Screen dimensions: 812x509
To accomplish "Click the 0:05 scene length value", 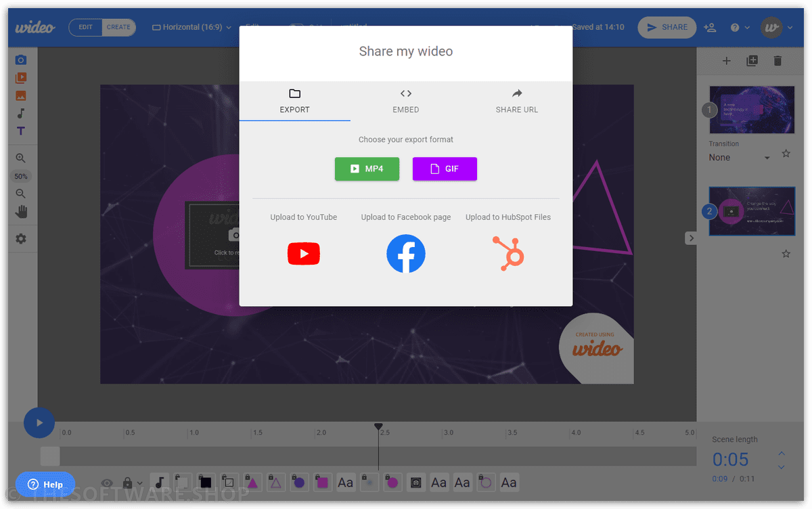I will [730, 460].
